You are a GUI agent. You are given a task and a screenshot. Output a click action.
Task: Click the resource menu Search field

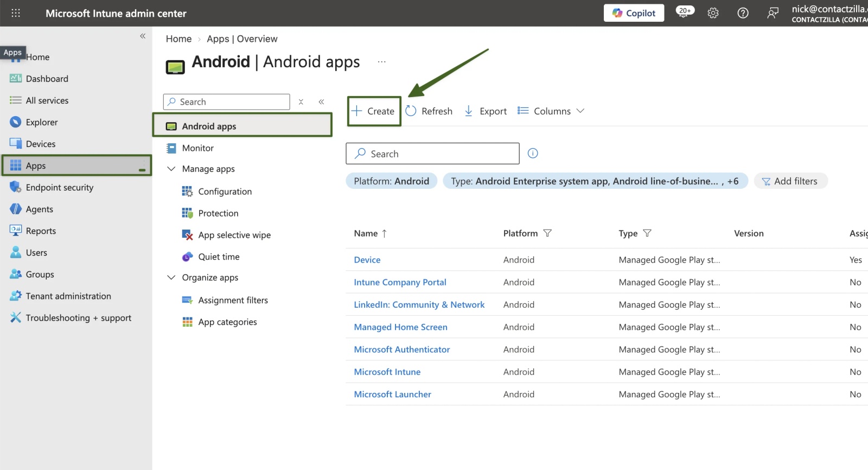[227, 101]
